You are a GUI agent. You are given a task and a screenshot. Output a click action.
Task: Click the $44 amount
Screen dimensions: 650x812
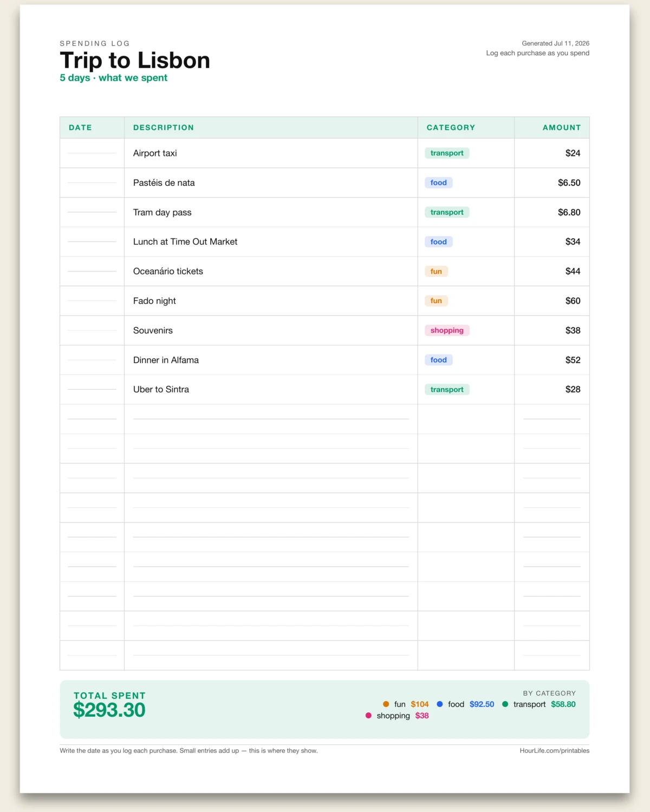pyautogui.click(x=573, y=271)
